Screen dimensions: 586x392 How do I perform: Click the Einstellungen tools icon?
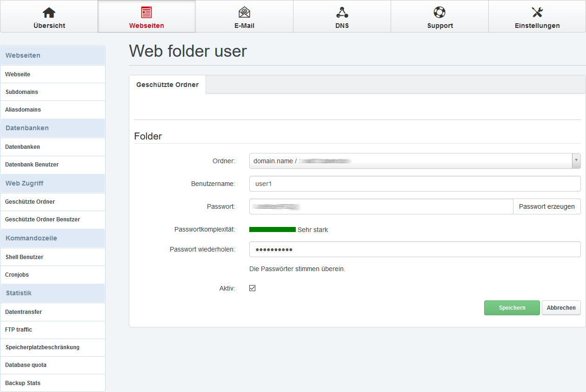(537, 13)
